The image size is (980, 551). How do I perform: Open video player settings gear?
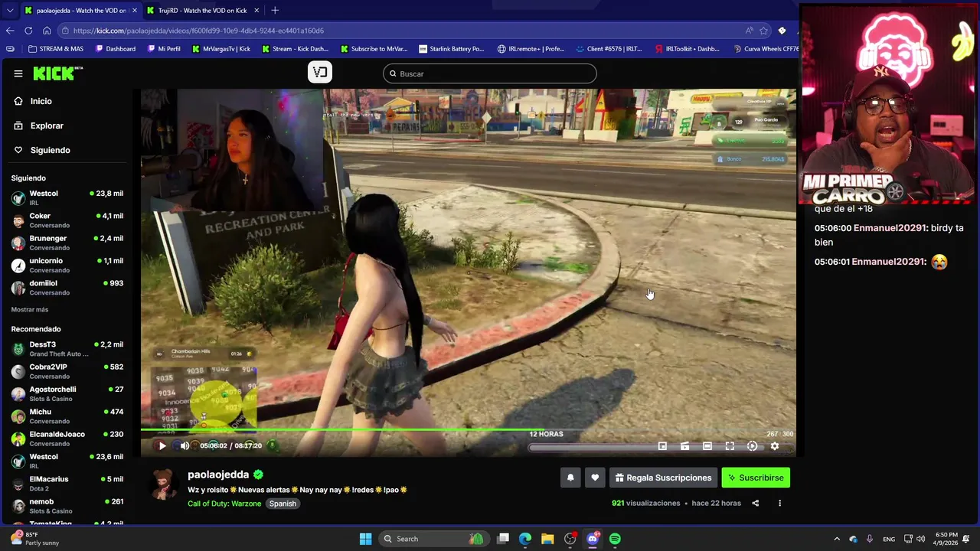[774, 446]
